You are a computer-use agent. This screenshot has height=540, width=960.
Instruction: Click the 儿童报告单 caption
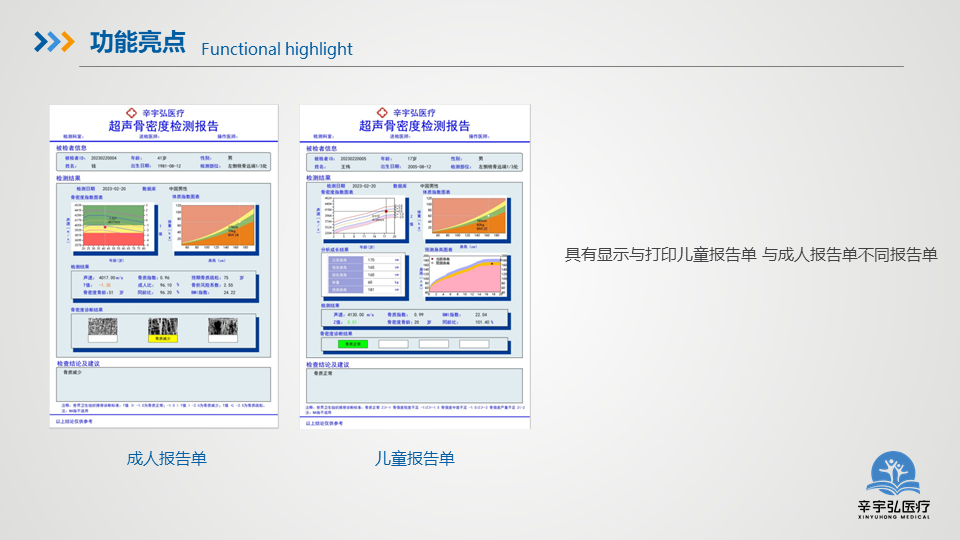[x=415, y=459]
